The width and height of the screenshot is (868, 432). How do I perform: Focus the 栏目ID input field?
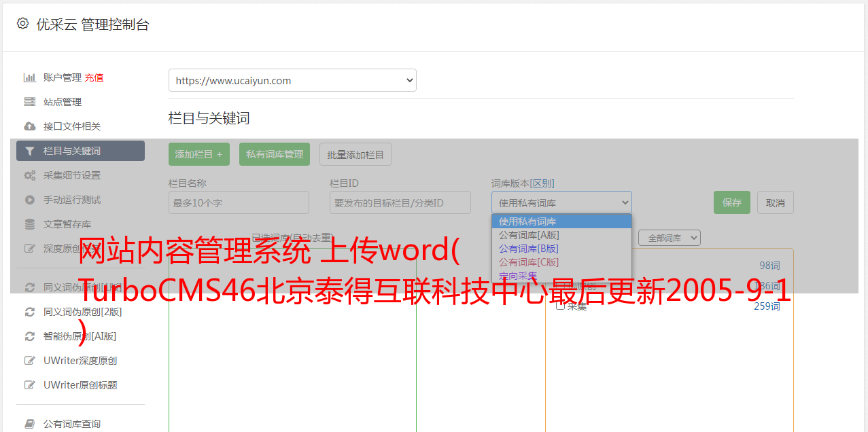400,202
